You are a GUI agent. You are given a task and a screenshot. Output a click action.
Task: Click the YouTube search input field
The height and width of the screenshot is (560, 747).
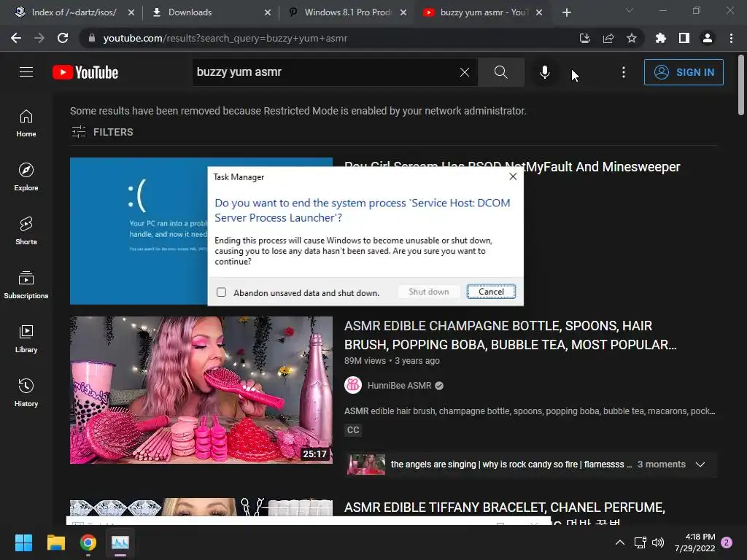(326, 72)
